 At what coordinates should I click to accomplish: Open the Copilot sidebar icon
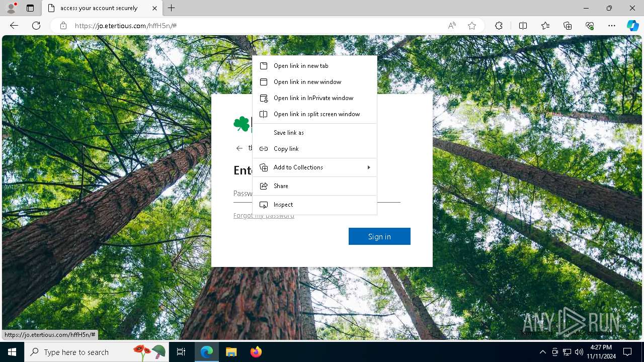[x=632, y=26]
